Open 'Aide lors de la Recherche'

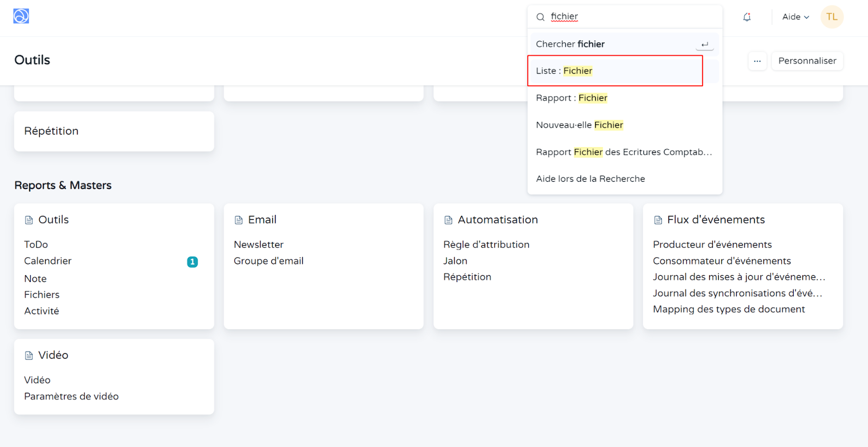tap(590, 179)
